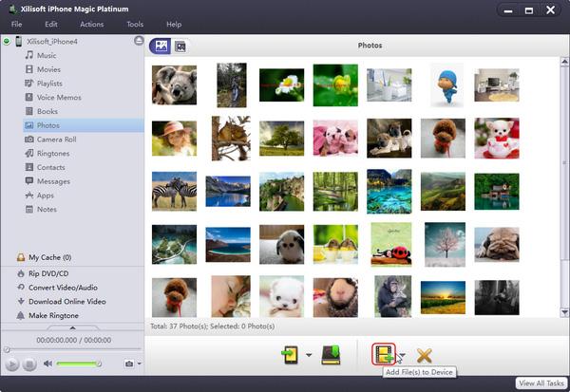Image resolution: width=570 pixels, height=392 pixels.
Task: Click the copy to computer icon
Action: 332,355
